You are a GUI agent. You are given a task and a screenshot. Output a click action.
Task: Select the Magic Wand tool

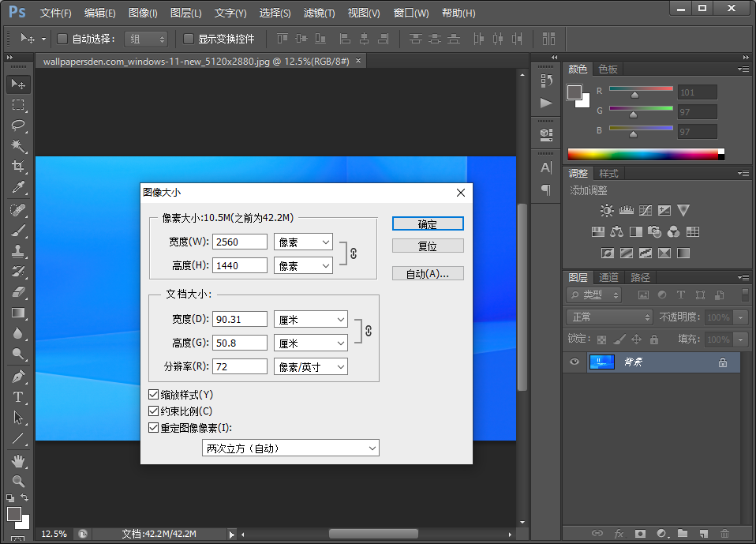point(18,146)
